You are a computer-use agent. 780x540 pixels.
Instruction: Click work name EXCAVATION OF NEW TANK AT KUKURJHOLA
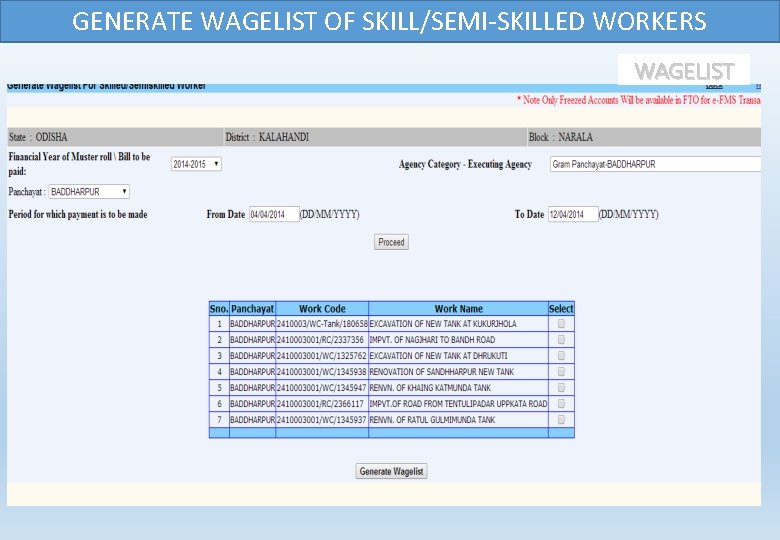tap(443, 324)
